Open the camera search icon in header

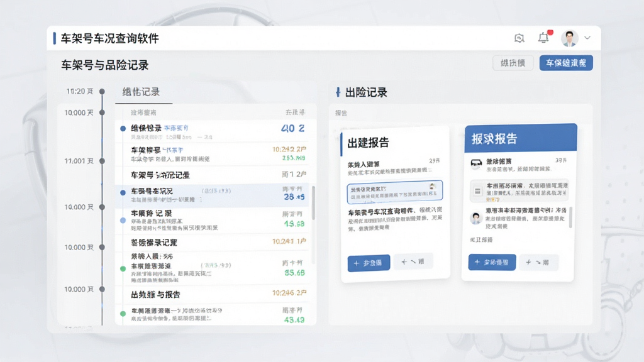pos(519,38)
